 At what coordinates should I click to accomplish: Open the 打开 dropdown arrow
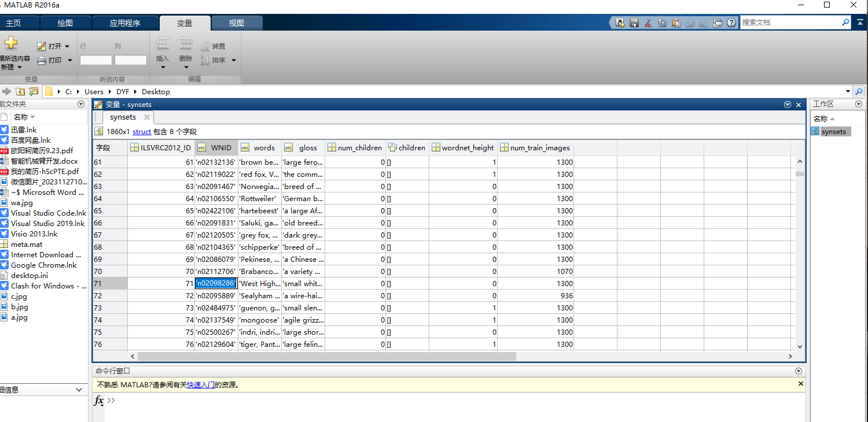pos(67,46)
